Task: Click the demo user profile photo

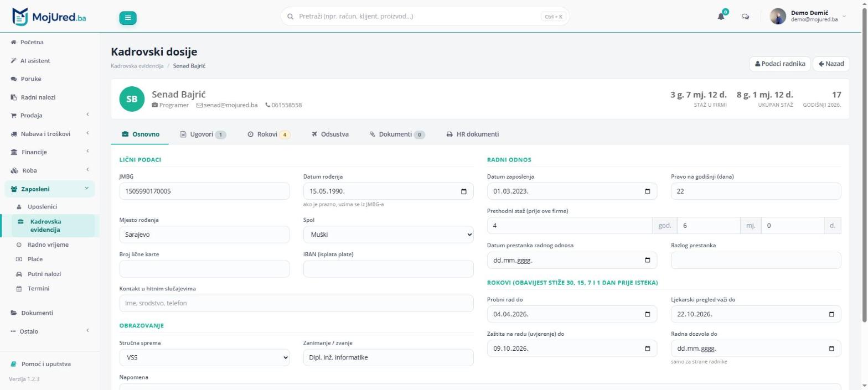Action: [778, 17]
